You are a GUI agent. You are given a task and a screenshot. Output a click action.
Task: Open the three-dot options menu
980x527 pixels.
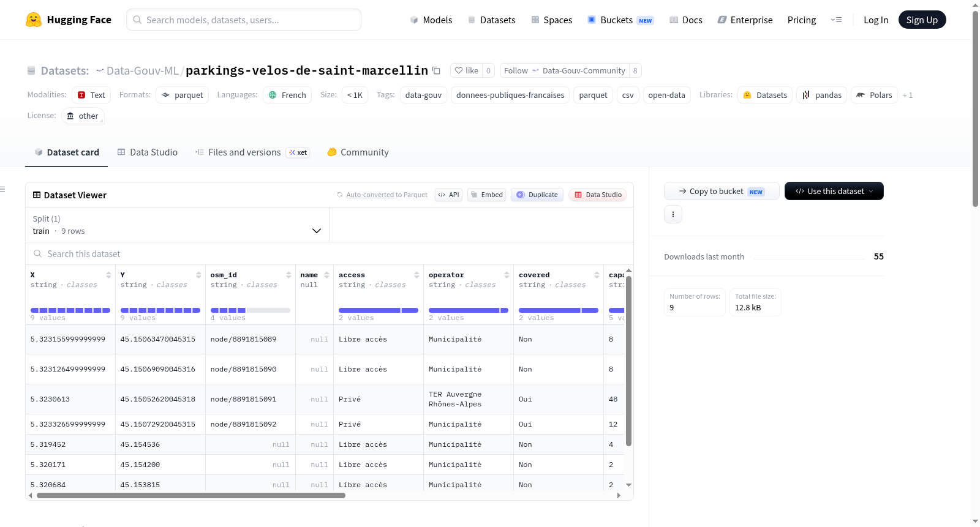click(673, 214)
